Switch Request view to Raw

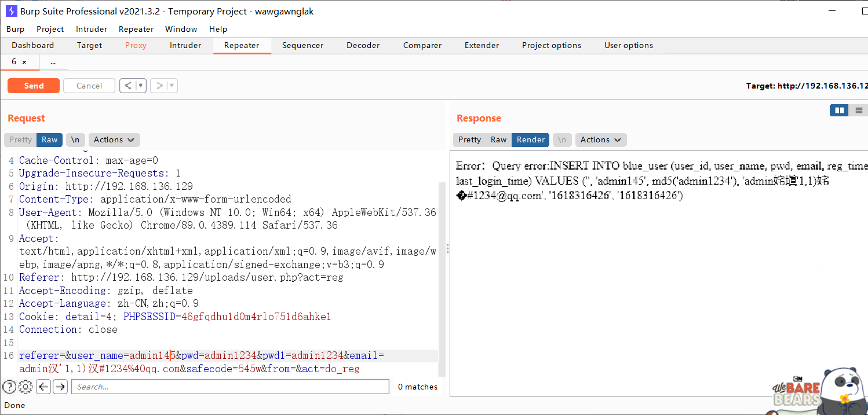coord(50,139)
